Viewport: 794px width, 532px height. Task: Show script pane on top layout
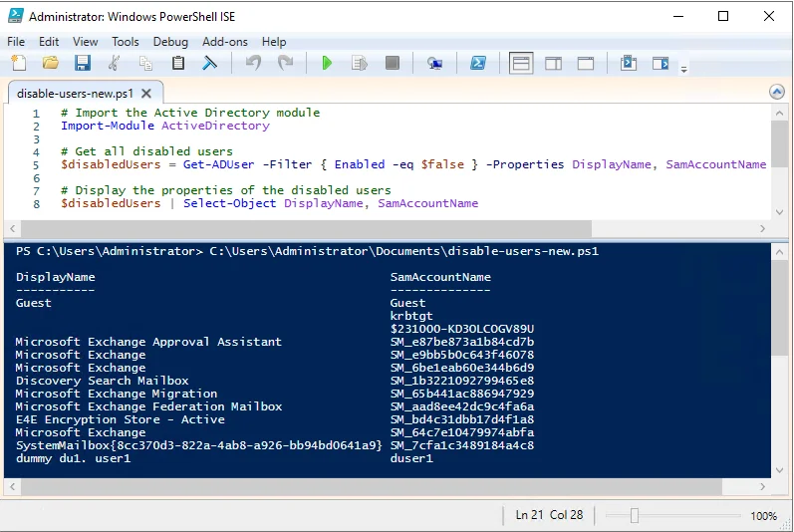521,64
